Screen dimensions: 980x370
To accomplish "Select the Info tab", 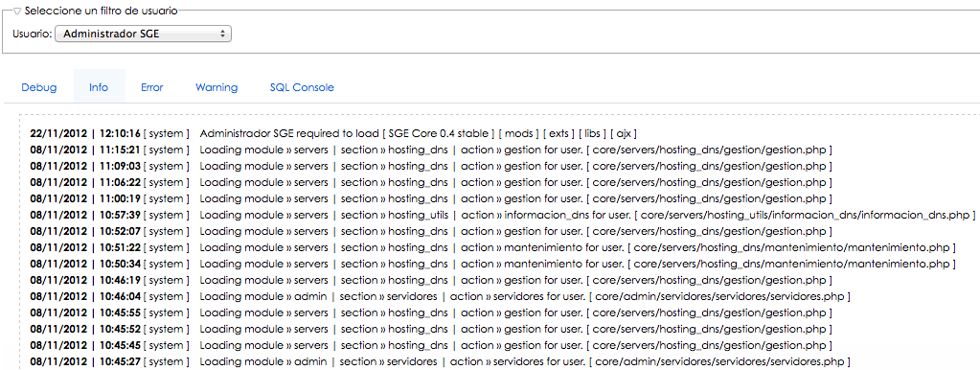I will pos(99,87).
